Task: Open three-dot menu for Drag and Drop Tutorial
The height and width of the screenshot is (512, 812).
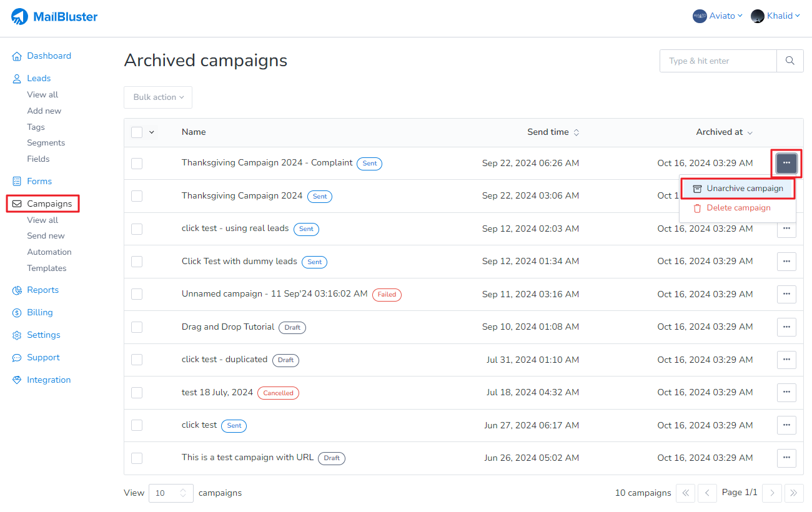Action: click(x=786, y=327)
